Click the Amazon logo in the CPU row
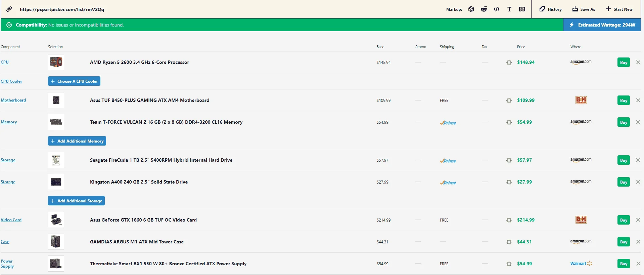The height and width of the screenshot is (275, 644). pos(581,62)
